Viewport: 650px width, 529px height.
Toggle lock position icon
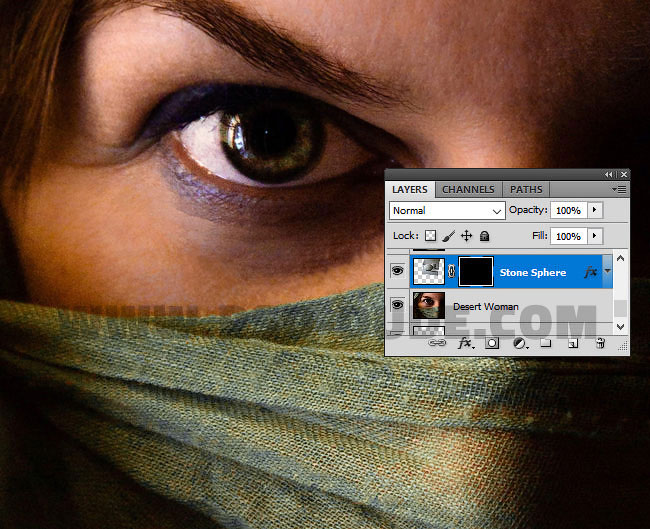click(466, 236)
